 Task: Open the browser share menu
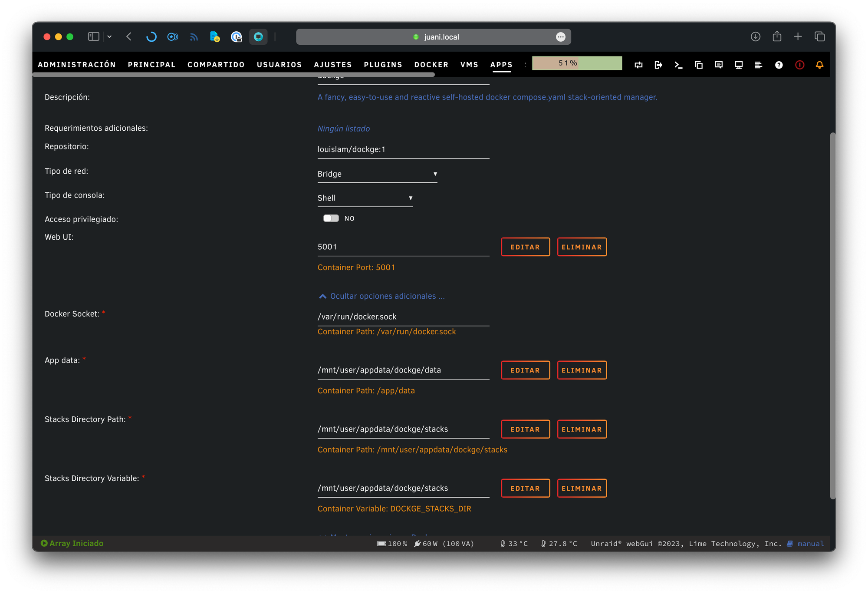(x=777, y=36)
